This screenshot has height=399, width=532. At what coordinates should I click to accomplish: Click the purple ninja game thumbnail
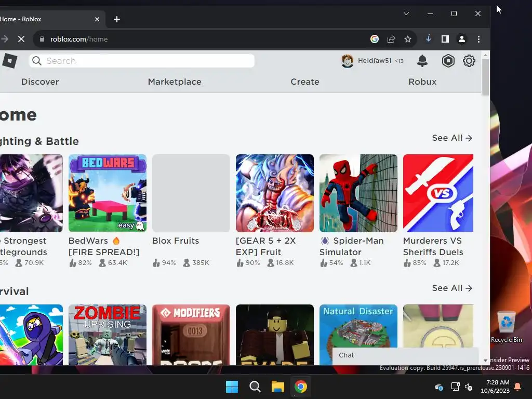click(x=31, y=335)
